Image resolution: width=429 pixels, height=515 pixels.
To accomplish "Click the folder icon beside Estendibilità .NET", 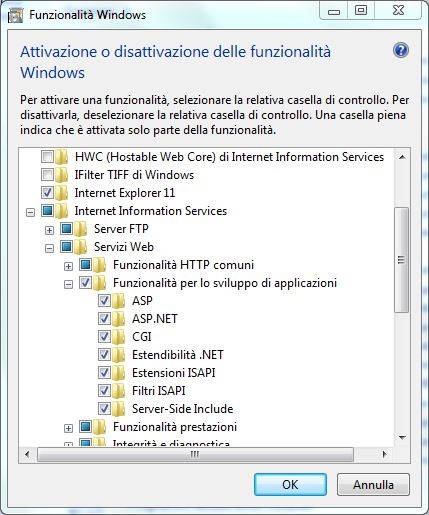I will click(x=118, y=355).
